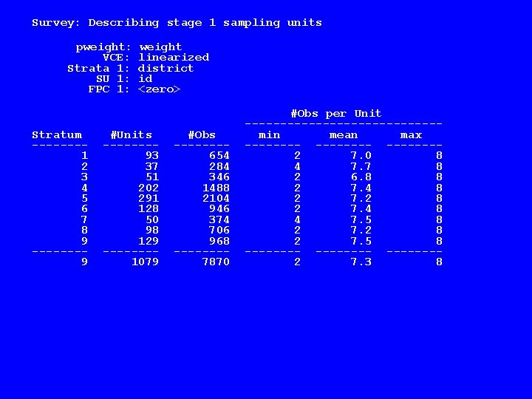Click the units value 98
This screenshot has height=399, width=532.
(152, 230)
